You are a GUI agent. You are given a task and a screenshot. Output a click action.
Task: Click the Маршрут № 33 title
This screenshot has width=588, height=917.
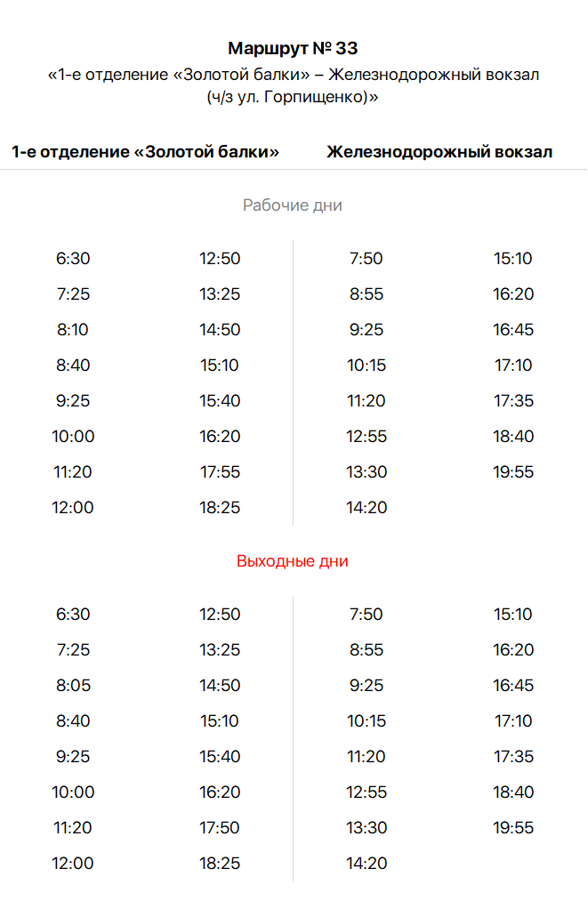[x=293, y=48]
